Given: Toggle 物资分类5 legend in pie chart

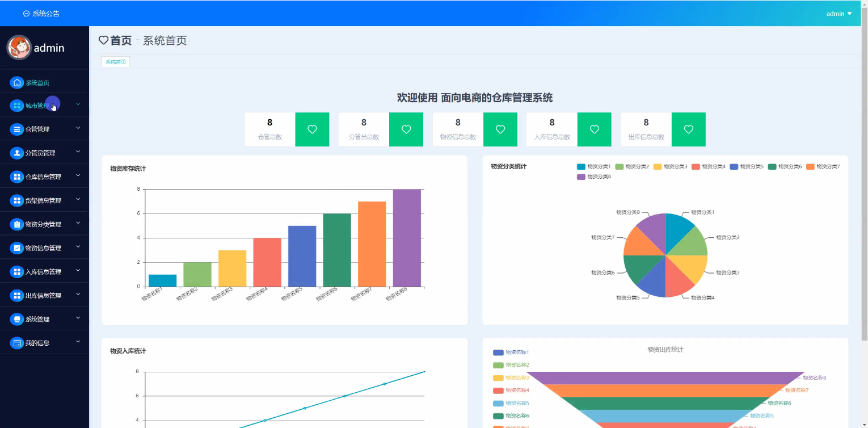Looking at the screenshot, I should tap(747, 166).
